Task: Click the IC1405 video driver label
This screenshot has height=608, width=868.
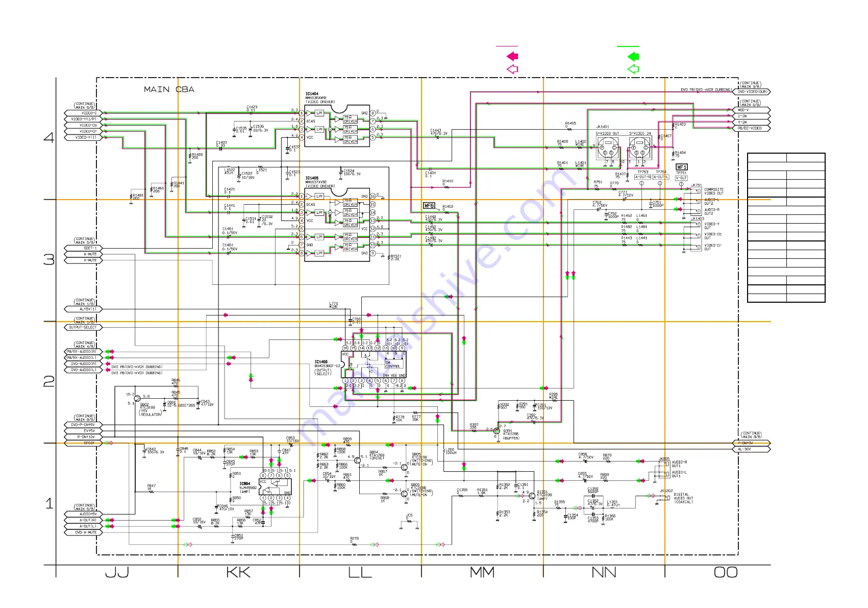Action: click(320, 182)
